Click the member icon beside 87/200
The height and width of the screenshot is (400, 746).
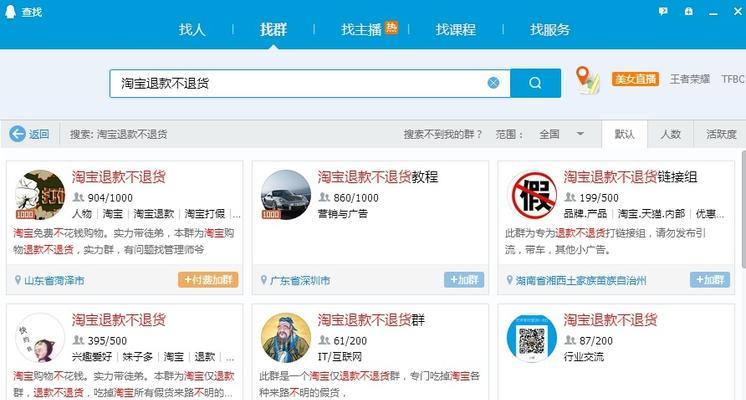570,341
